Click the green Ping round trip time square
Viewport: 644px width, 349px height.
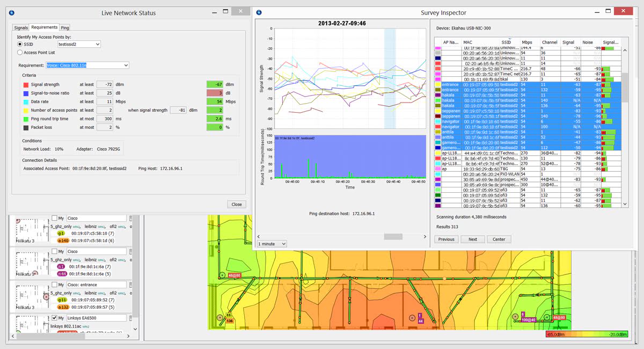[26, 119]
